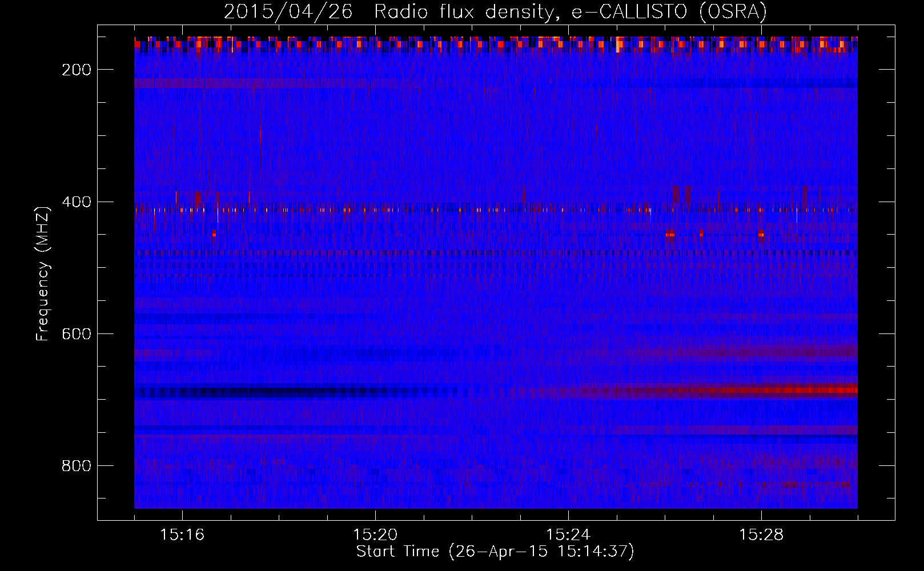Click the 15:28 time tick label
This screenshot has height=571, width=924.
point(761,535)
